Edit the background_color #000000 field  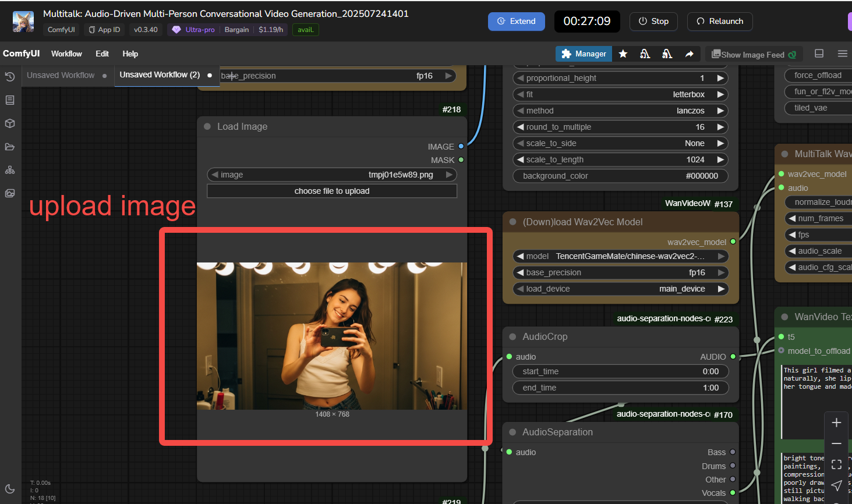[621, 176]
